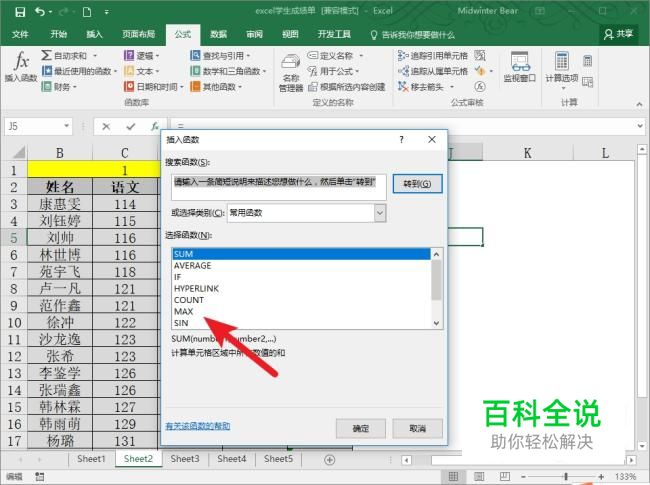Image resolution: width=650 pixels, height=485 pixels.
Task: Open the Name Manager icon
Action: [x=291, y=63]
